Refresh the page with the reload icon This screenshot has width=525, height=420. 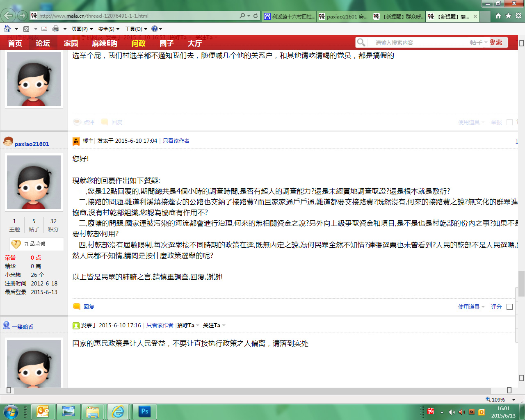pos(256,16)
